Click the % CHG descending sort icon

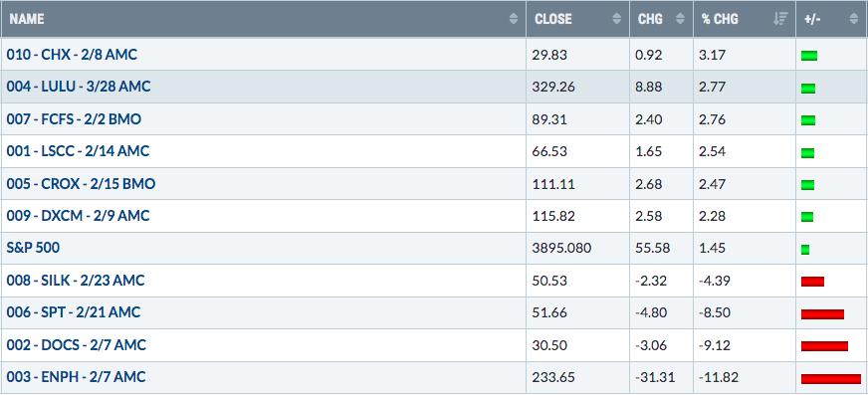click(x=780, y=19)
